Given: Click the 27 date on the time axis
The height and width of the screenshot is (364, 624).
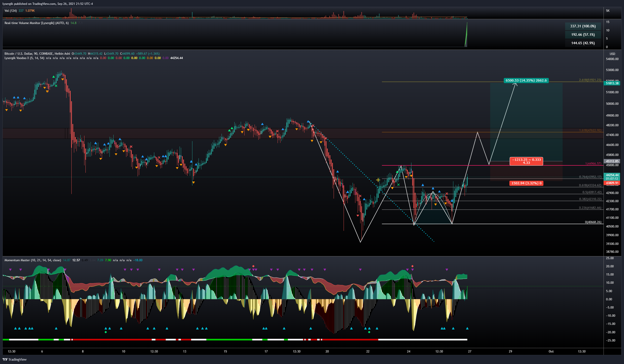Looking at the screenshot, I should click(x=469, y=351).
